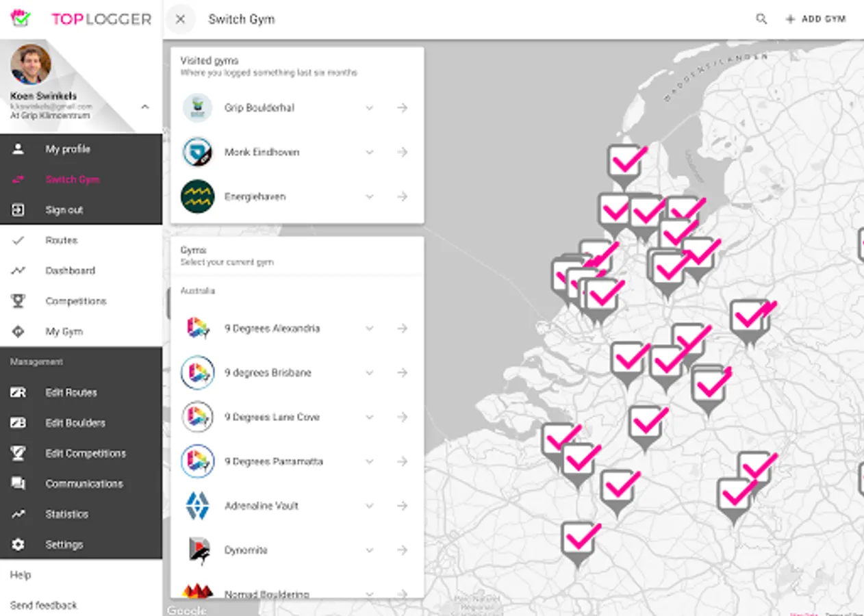This screenshot has width=864, height=616.
Task: Click the Settings gear icon
Action: 18,544
